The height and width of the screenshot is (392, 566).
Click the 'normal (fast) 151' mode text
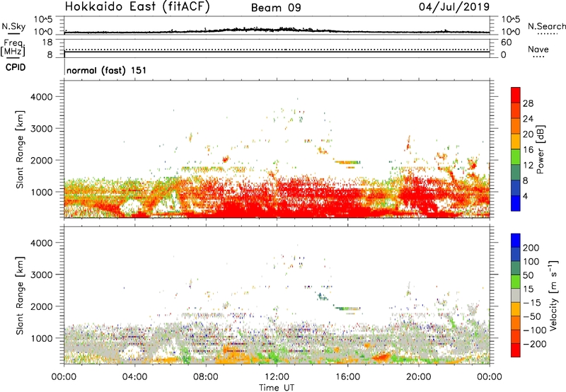tap(107, 70)
